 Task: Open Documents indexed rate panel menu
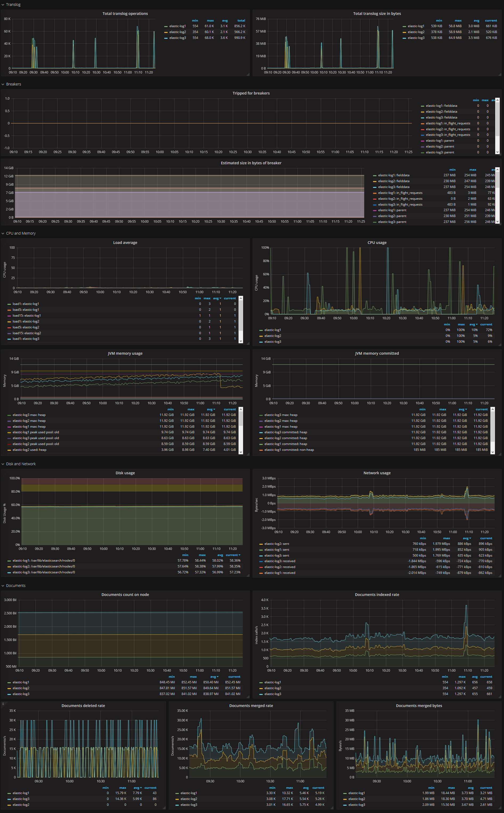pyautogui.click(x=377, y=595)
